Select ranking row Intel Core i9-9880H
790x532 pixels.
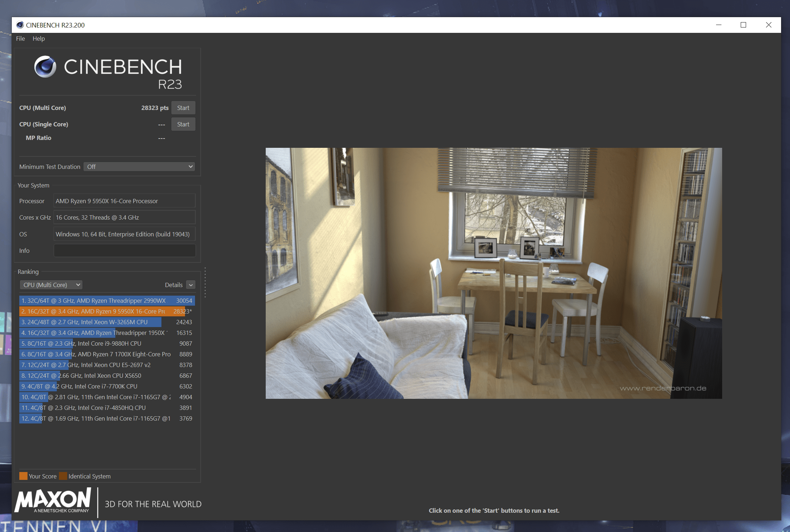107,343
